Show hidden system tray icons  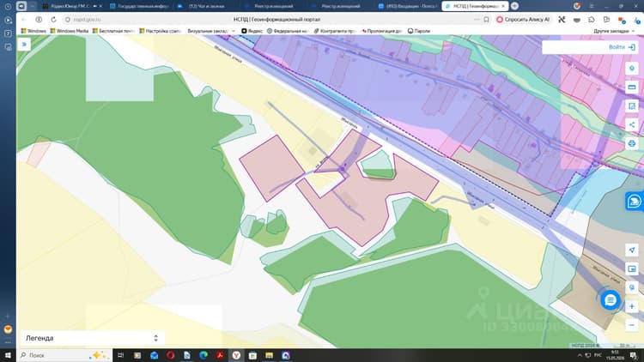point(580,355)
